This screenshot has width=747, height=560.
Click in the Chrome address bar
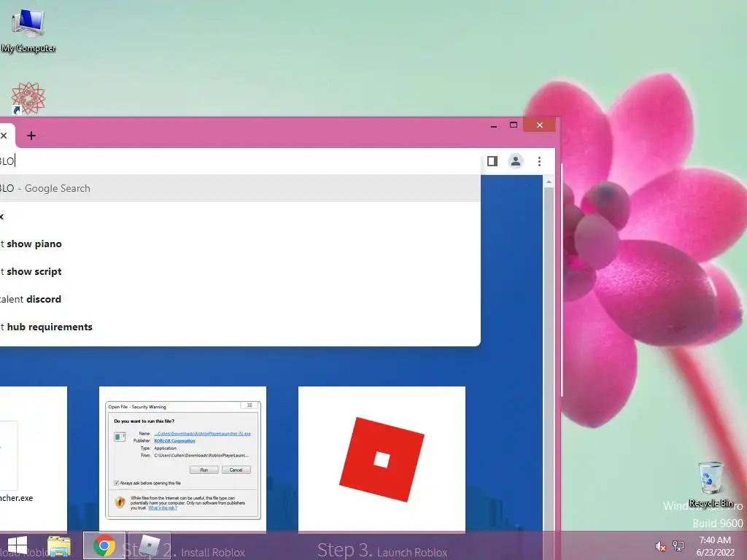tap(239, 161)
